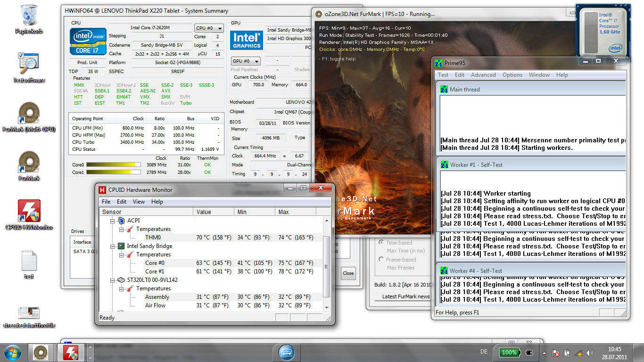The height and width of the screenshot is (362, 644).
Task: Click the volume speaker icon in tray
Action: (589, 353)
